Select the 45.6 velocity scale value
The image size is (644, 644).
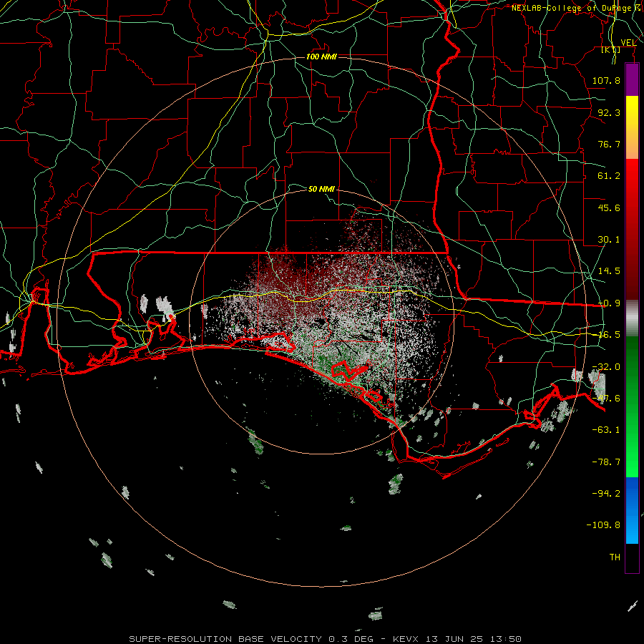pos(609,208)
